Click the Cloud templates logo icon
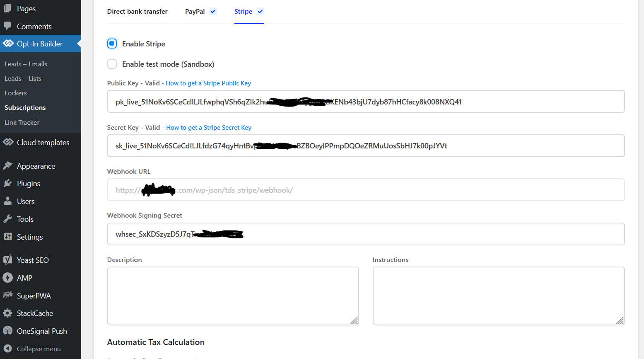This screenshot has width=644, height=359. point(8,142)
